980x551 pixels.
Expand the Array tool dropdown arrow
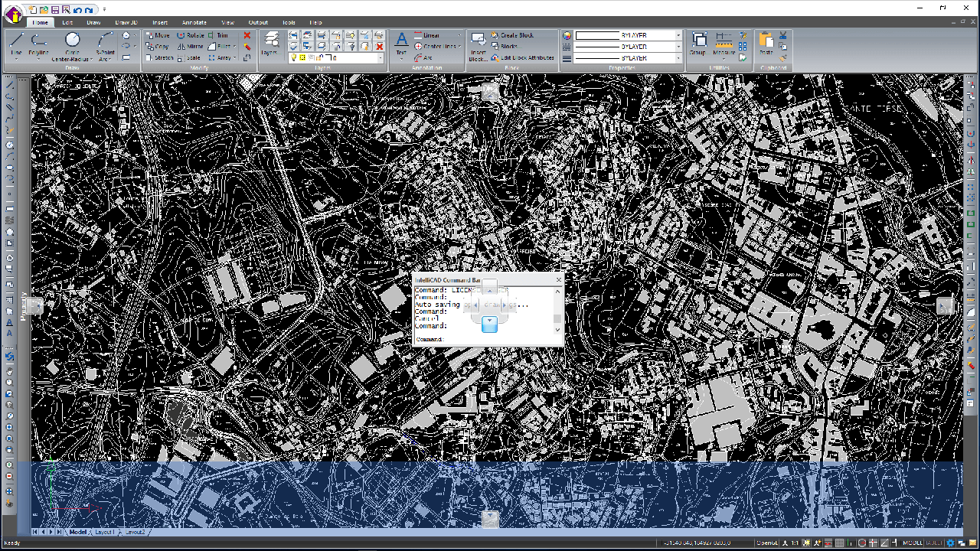tap(234, 57)
